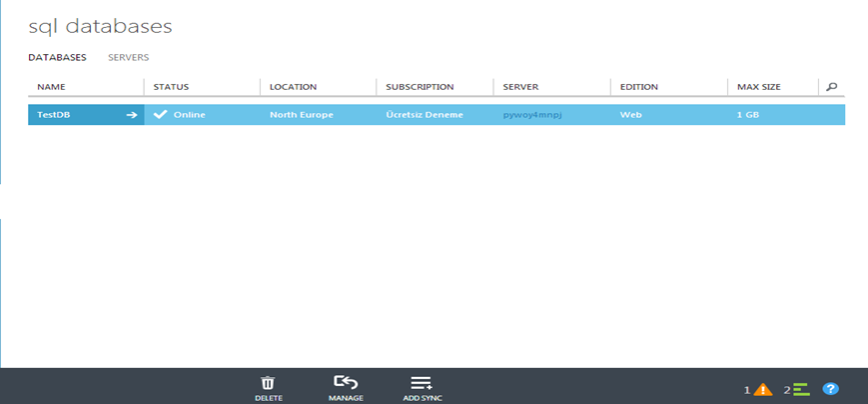Sort by the Name column header
Viewport: 868px width, 404px height.
tap(52, 87)
